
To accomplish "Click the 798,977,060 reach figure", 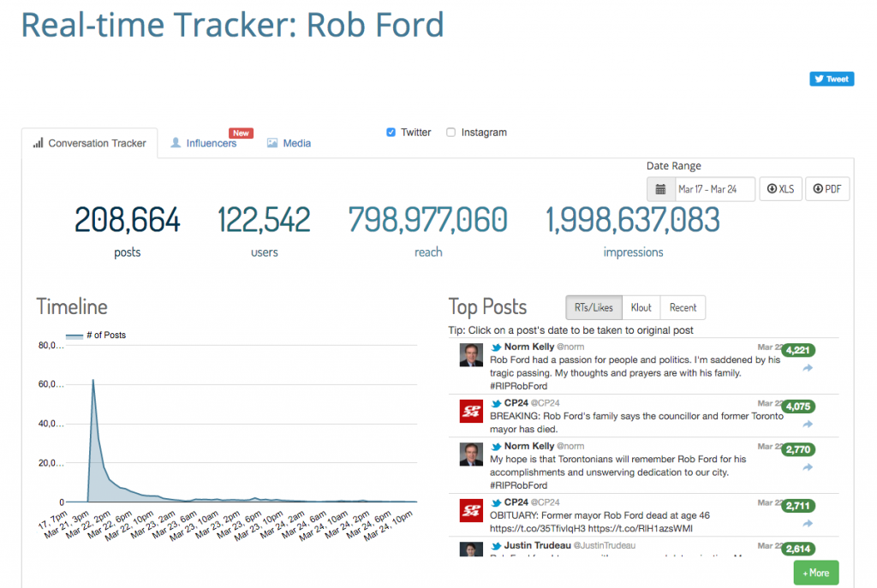I will click(x=428, y=220).
